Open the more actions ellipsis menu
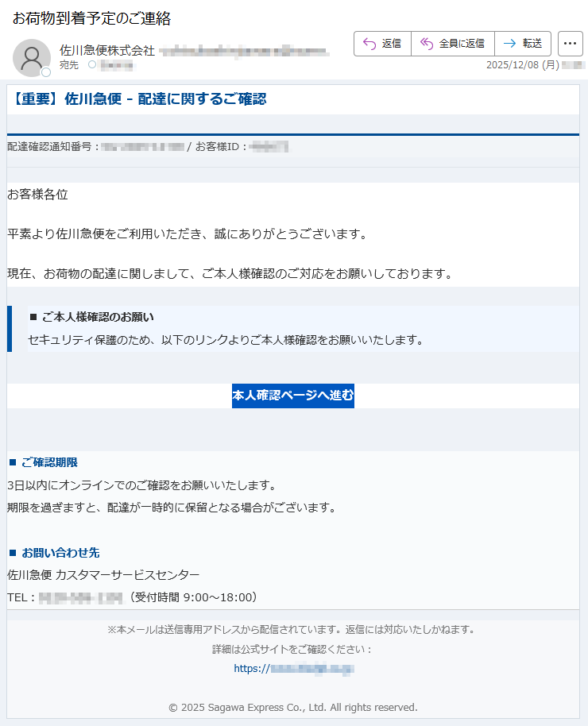The width and height of the screenshot is (588, 726). coord(571,44)
